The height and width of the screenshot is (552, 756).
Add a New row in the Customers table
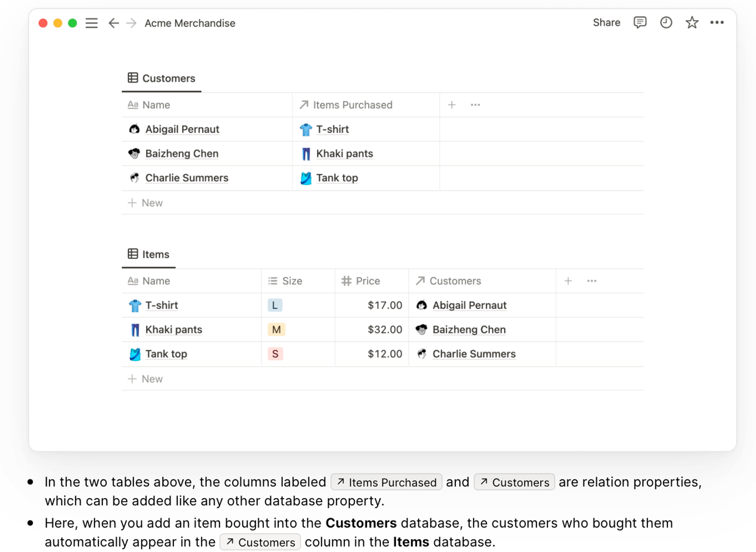146,203
